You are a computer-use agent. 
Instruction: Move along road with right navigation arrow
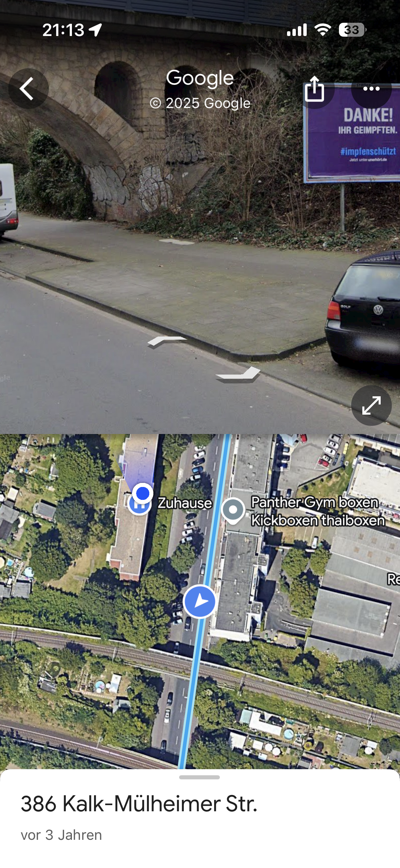click(238, 375)
